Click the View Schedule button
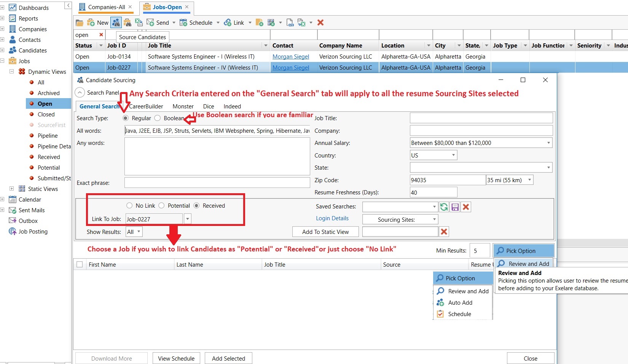 click(x=176, y=358)
